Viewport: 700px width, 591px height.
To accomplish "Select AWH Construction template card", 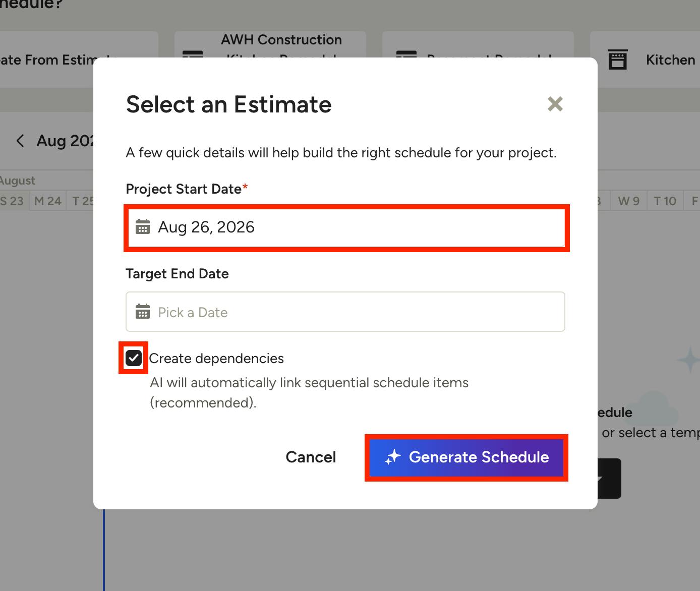I will 270,45.
